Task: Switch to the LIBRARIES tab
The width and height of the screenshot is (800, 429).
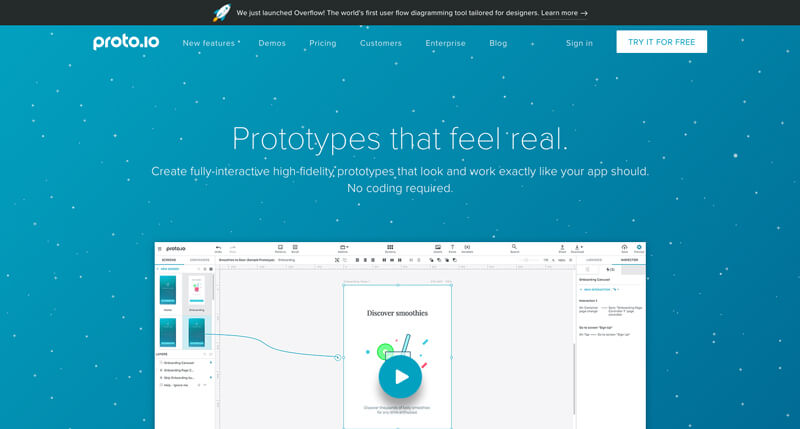Action: tap(594, 260)
